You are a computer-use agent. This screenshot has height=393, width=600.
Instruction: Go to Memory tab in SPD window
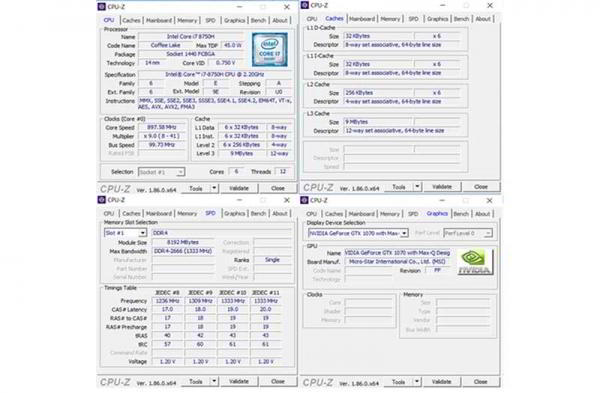tap(187, 214)
